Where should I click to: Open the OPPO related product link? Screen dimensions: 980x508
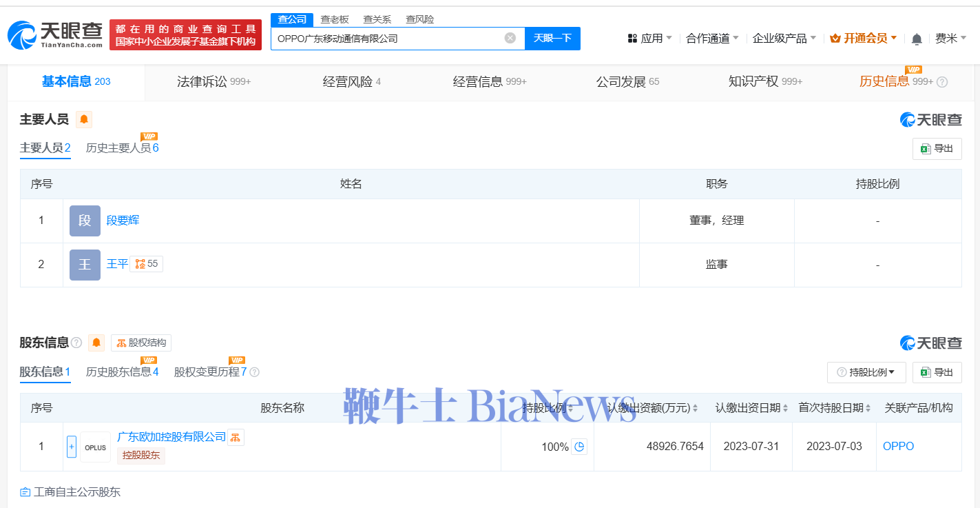coord(899,447)
